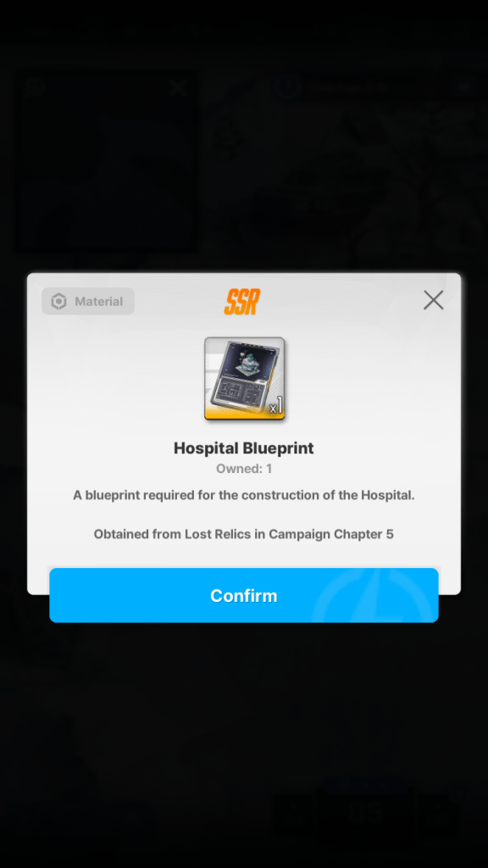Click the dimmed 05 chapter indicator

tap(364, 814)
